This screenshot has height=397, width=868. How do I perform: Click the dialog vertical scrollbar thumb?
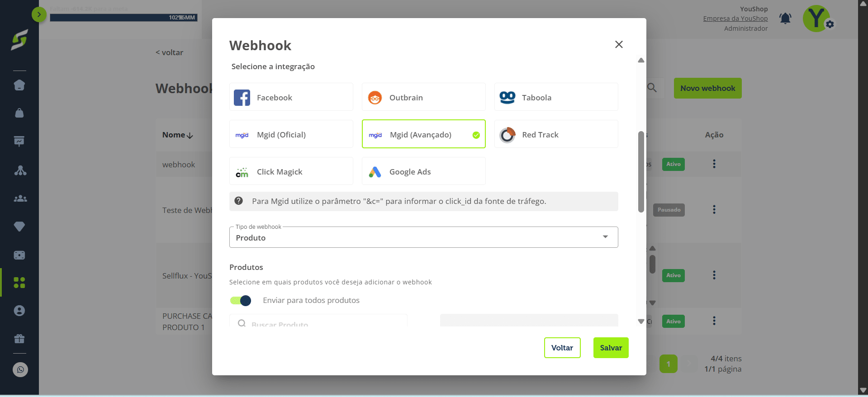tap(641, 172)
